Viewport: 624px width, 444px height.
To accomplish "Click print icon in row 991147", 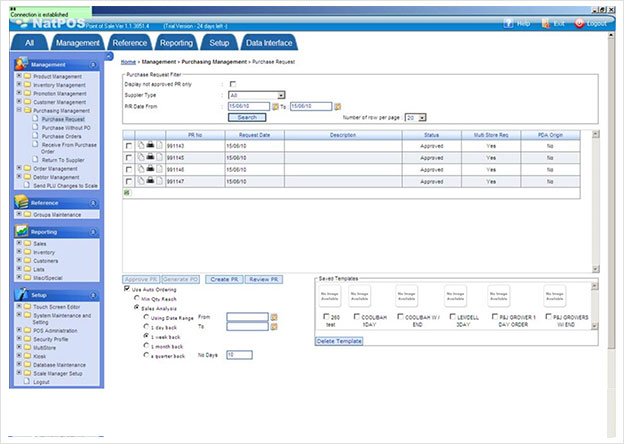I will 150,181.
